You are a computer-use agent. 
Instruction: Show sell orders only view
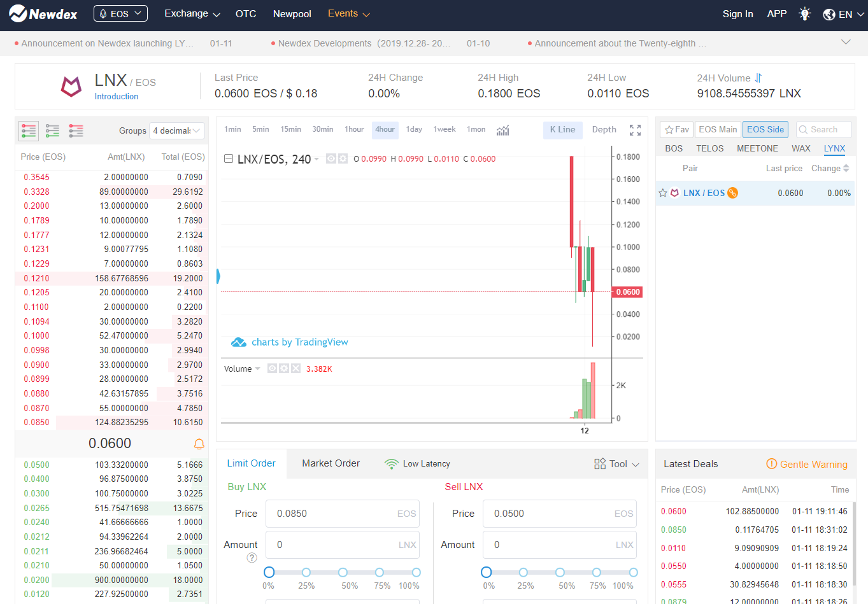(76, 130)
